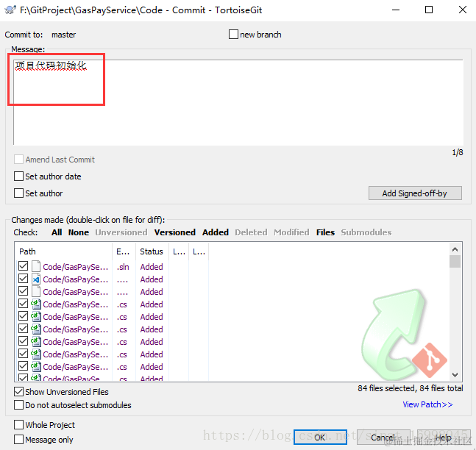
Task: Tick the Set author date checkbox
Action: (x=18, y=176)
